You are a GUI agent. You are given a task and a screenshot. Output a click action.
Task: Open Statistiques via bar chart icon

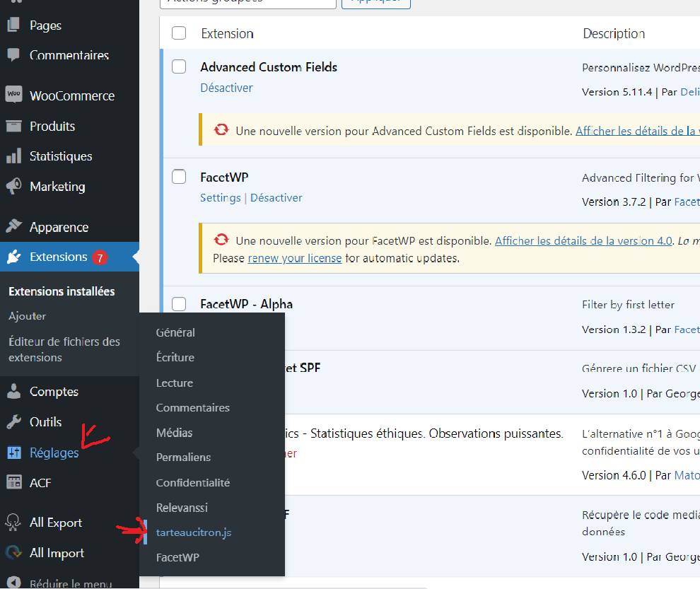click(13, 156)
